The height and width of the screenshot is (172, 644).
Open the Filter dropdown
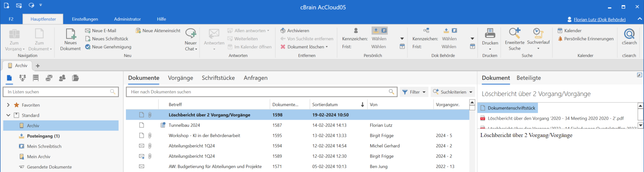[x=414, y=92]
